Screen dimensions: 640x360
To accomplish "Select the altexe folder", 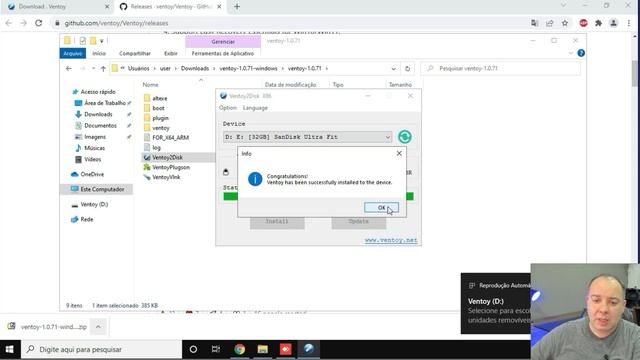I will click(x=160, y=98).
